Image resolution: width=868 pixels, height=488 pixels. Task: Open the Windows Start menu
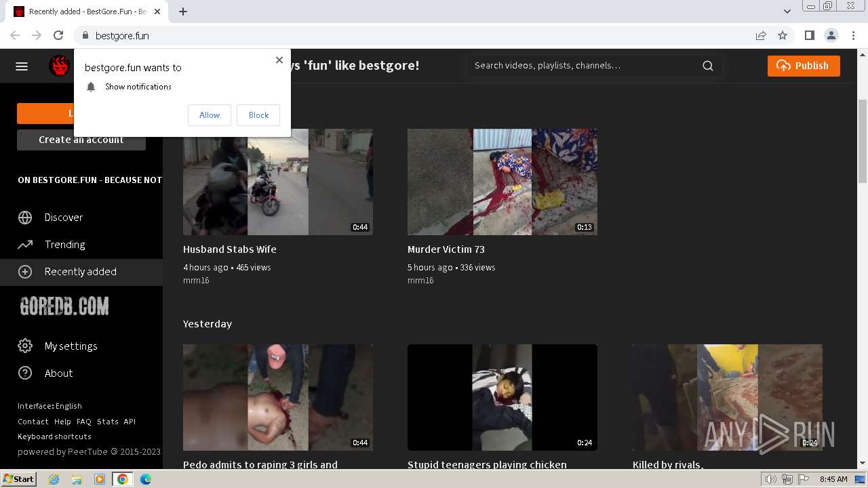[19, 479]
